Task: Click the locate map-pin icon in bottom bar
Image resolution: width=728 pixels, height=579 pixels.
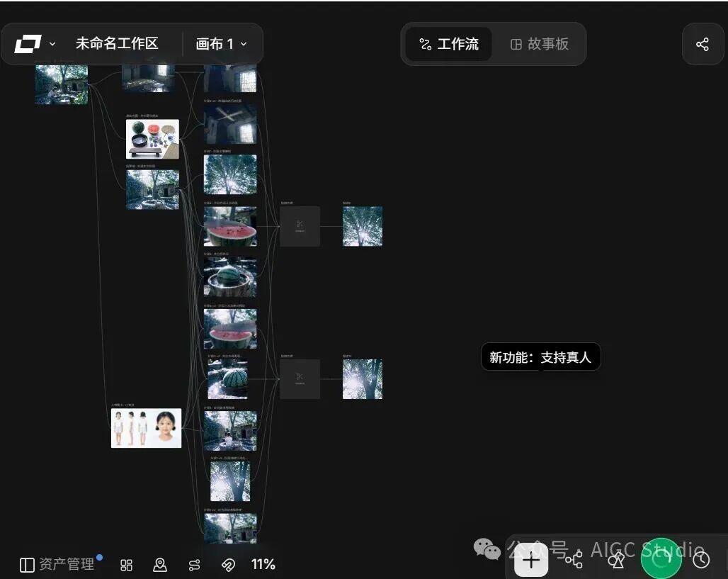Action: click(160, 565)
